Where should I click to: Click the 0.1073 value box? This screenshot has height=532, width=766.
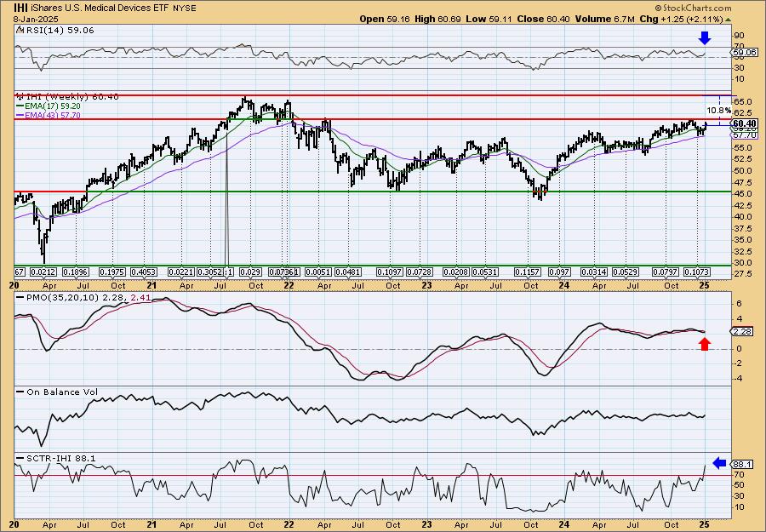(x=696, y=272)
